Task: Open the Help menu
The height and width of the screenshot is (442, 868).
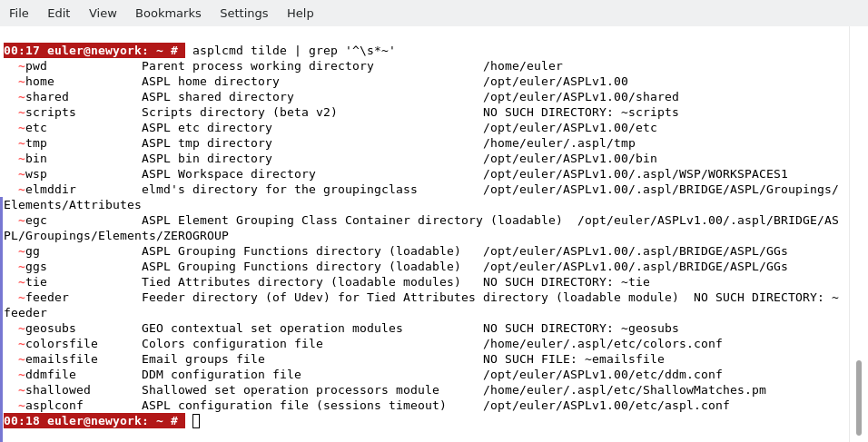Action: [x=300, y=13]
